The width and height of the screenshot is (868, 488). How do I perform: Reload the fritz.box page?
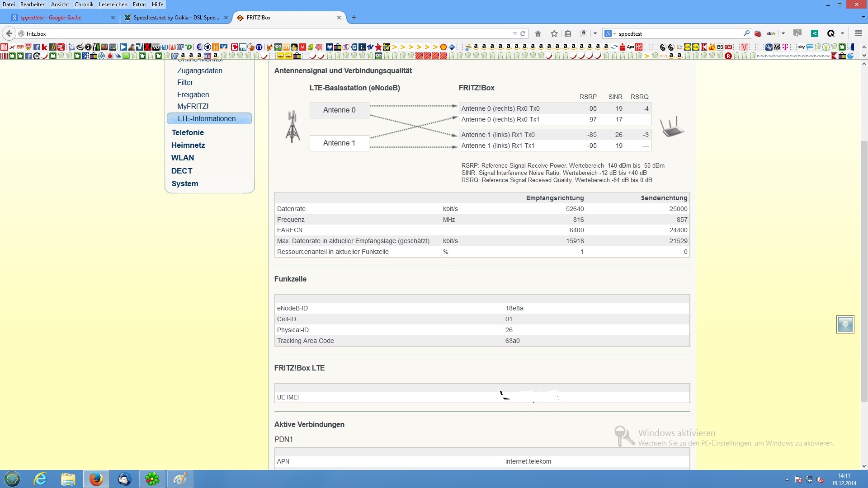point(523,33)
